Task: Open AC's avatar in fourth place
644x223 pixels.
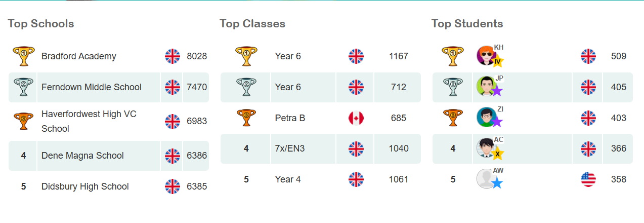Action: pyautogui.click(x=486, y=148)
